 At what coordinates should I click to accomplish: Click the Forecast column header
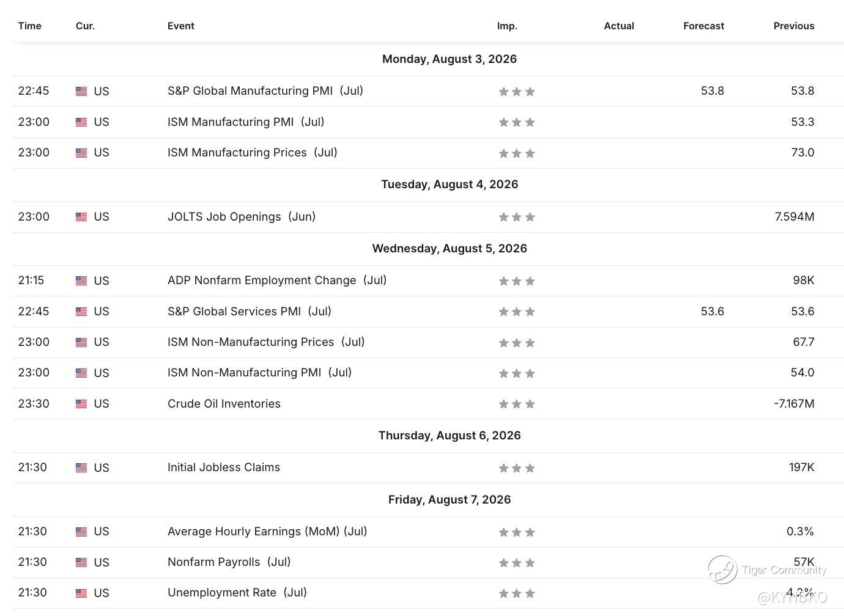click(703, 26)
